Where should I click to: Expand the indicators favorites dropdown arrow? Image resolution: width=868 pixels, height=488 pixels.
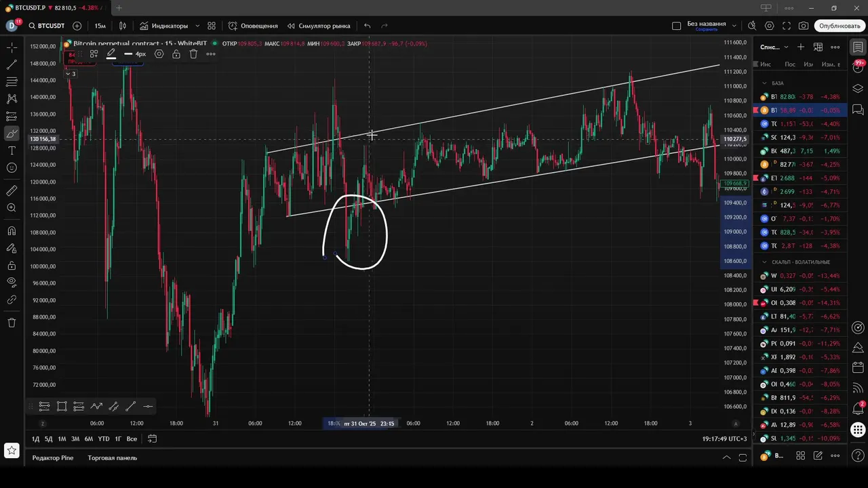pyautogui.click(x=197, y=26)
